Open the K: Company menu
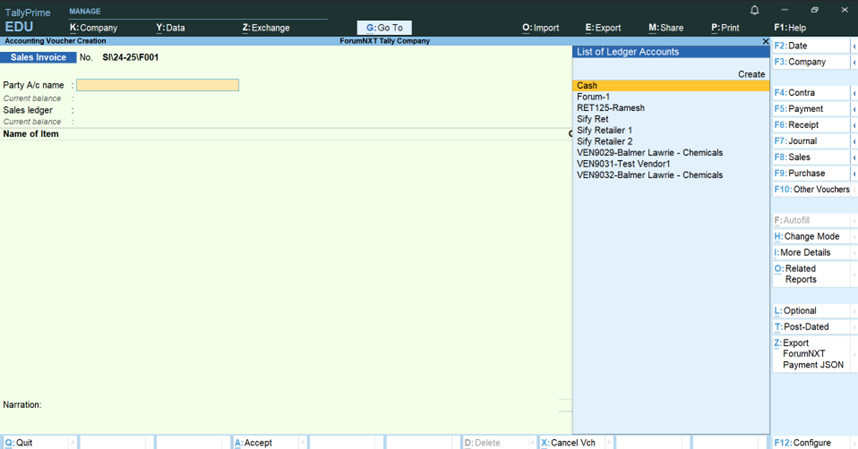 94,28
